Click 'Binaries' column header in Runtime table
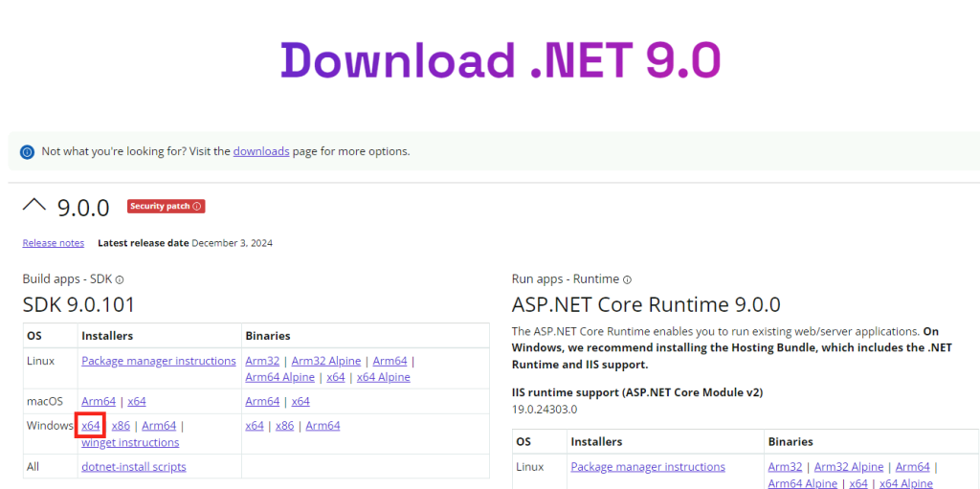 (x=791, y=441)
